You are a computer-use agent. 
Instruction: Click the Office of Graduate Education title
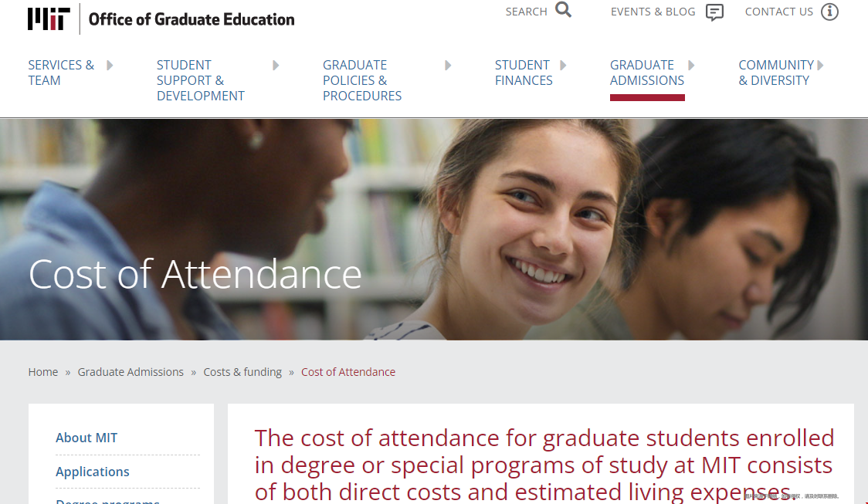192,19
